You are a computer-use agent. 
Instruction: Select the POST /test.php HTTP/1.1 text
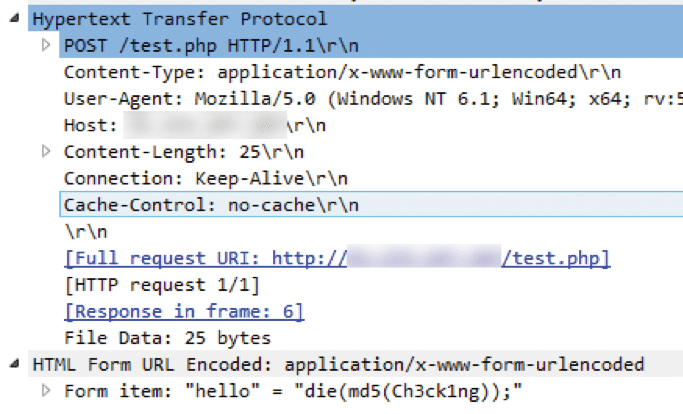198,46
